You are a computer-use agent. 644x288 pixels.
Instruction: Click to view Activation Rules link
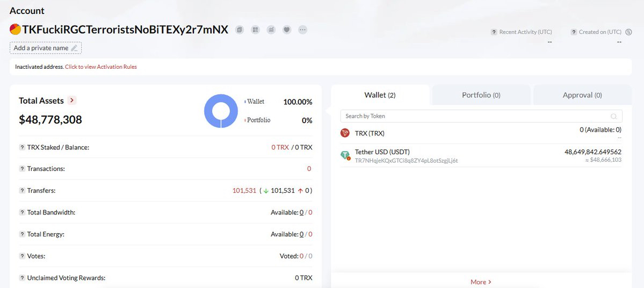[x=101, y=67]
